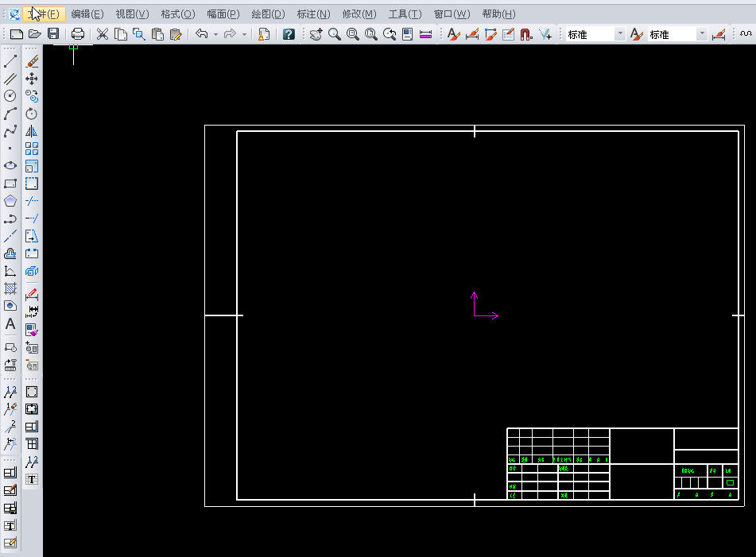756x557 pixels.
Task: Click the Open file folder icon
Action: (35, 33)
